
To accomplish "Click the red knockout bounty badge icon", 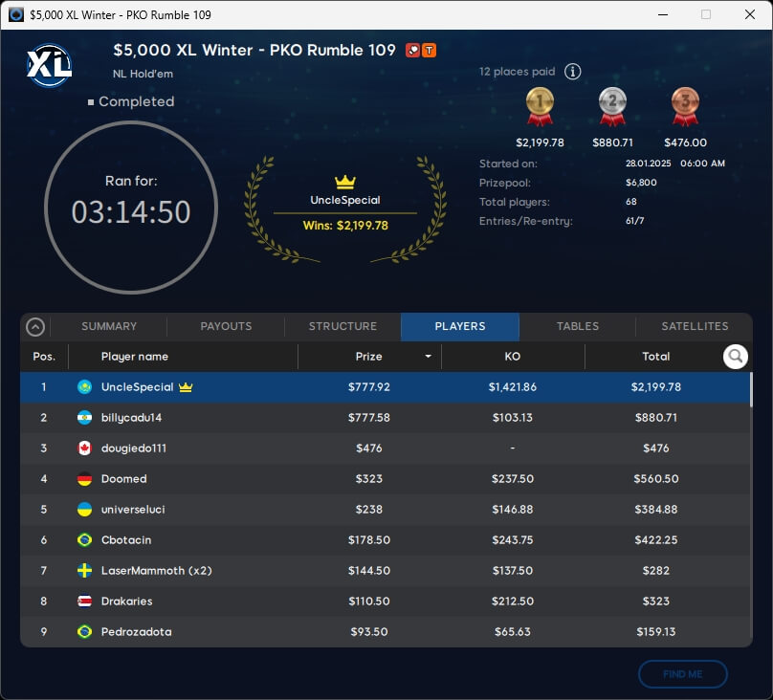I will [x=412, y=51].
